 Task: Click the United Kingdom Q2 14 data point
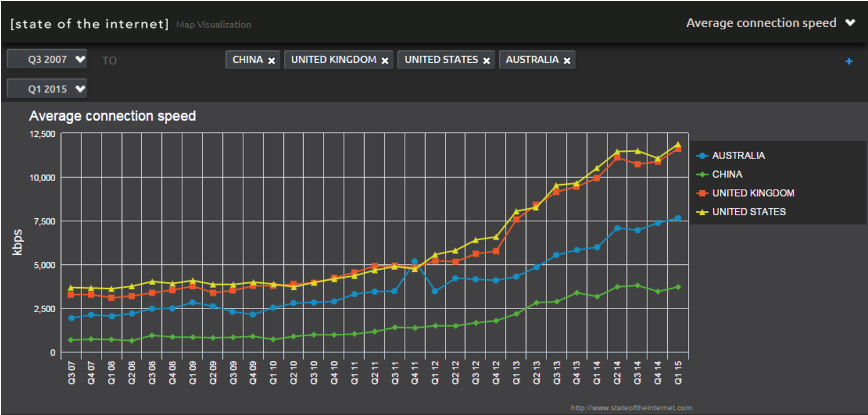pos(617,157)
